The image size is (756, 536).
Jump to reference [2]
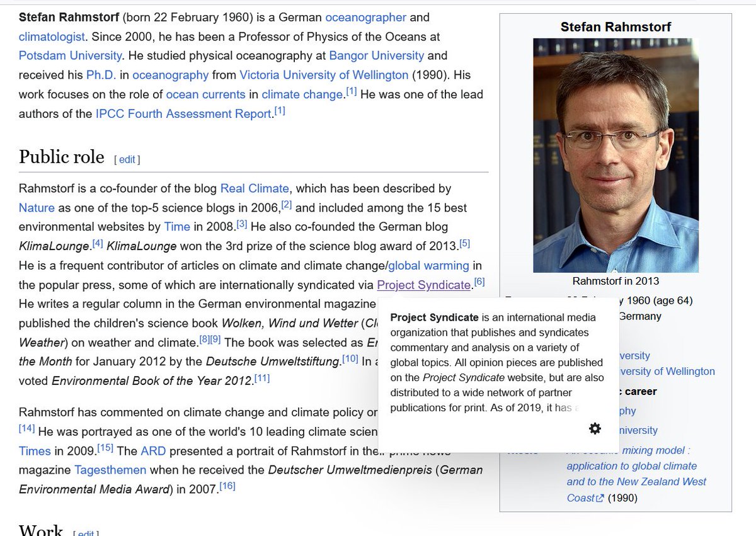pyautogui.click(x=287, y=205)
